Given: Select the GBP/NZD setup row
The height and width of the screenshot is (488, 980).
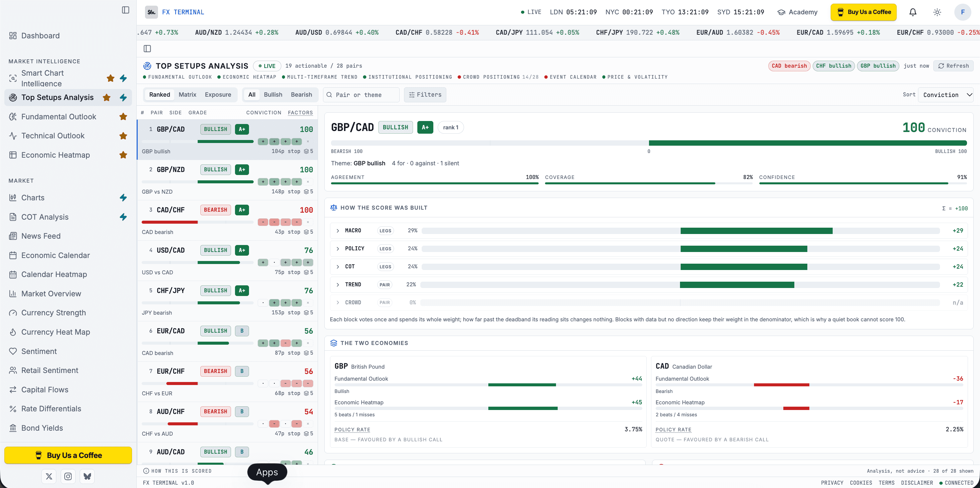Looking at the screenshot, I should [227, 180].
